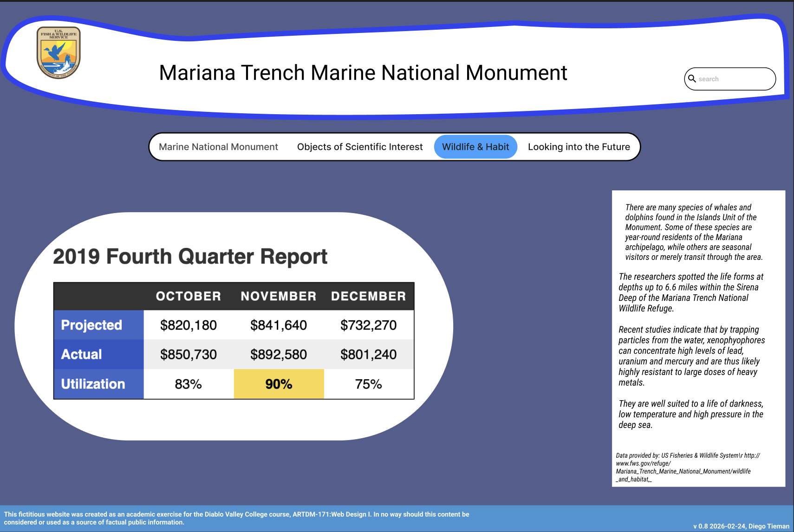Screen dimensions: 794x532
Task: Select the Actual row label
Action: 82,354
